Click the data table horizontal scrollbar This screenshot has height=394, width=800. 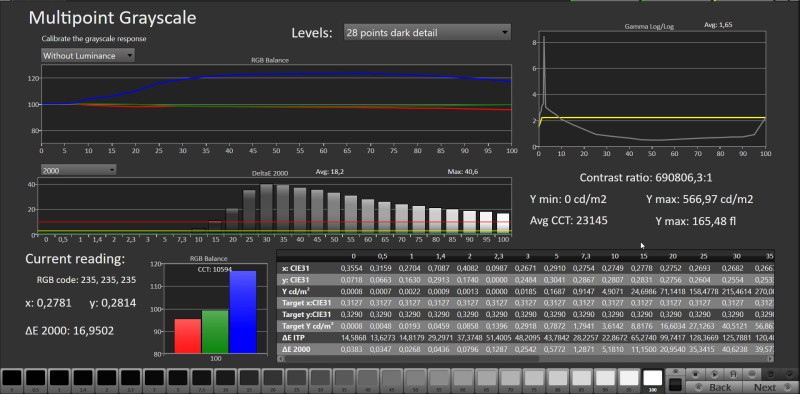pyautogui.click(x=526, y=359)
